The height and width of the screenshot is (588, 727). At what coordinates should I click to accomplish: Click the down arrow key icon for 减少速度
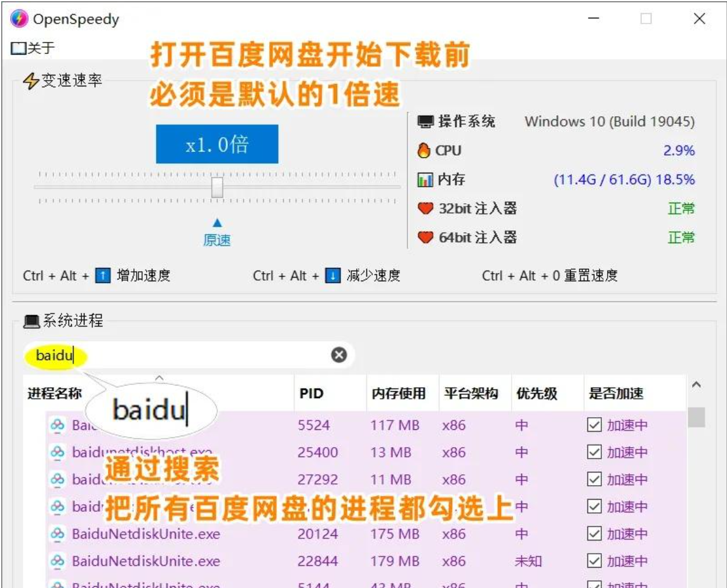[333, 276]
